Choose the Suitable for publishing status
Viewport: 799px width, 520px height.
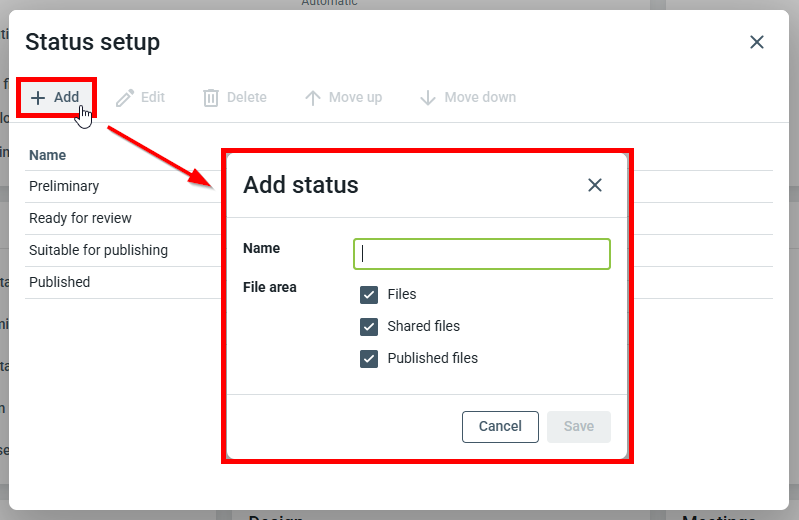(x=98, y=250)
